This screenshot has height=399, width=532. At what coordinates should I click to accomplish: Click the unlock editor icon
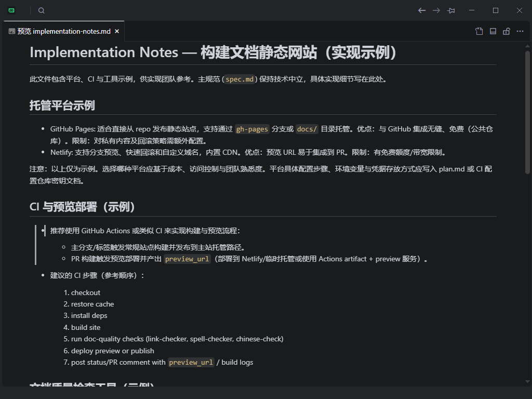(506, 31)
